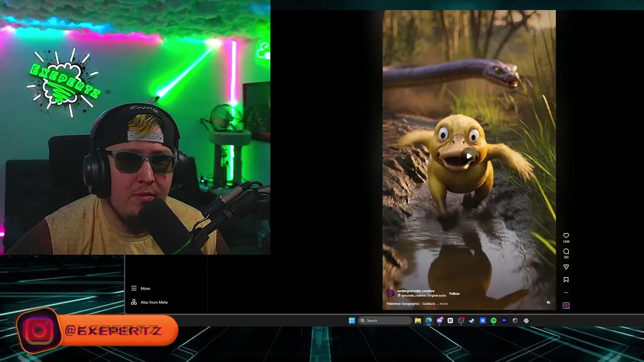Switch to Microsoft Edge in the taskbar

[429, 320]
